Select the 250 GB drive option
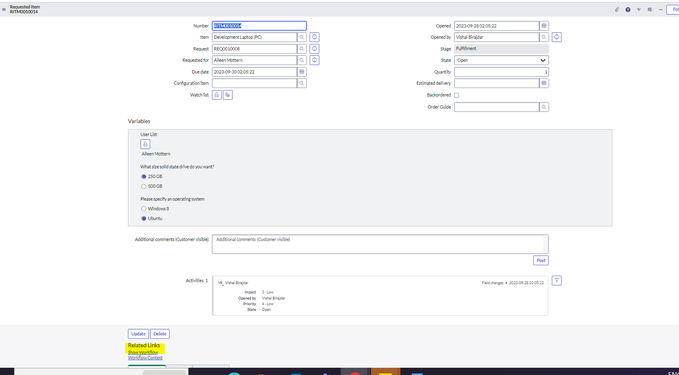This screenshot has width=679, height=375. 143,177
